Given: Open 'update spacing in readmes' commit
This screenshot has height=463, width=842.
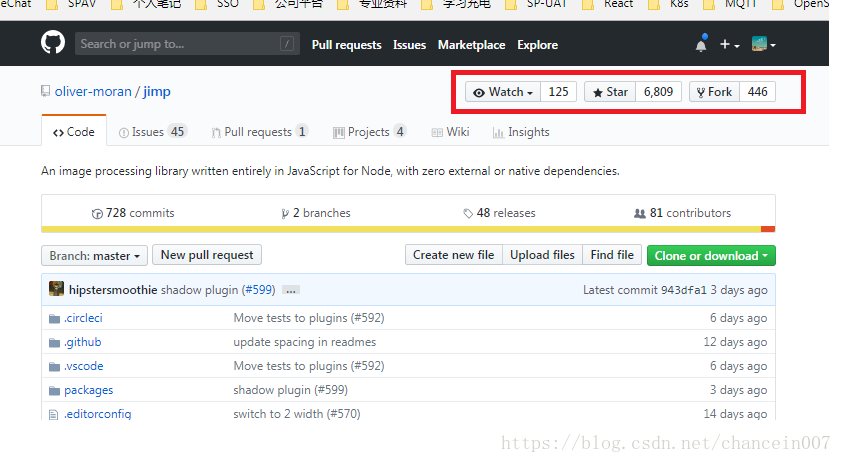Looking at the screenshot, I should 304,342.
